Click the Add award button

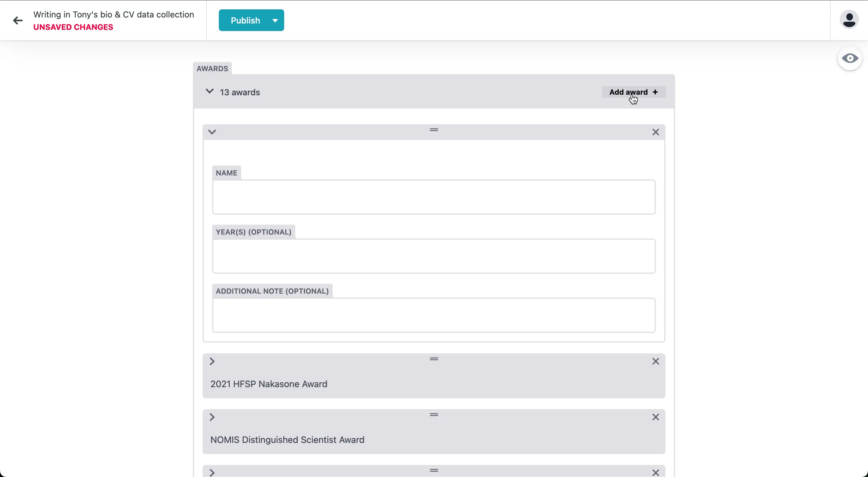[634, 92]
